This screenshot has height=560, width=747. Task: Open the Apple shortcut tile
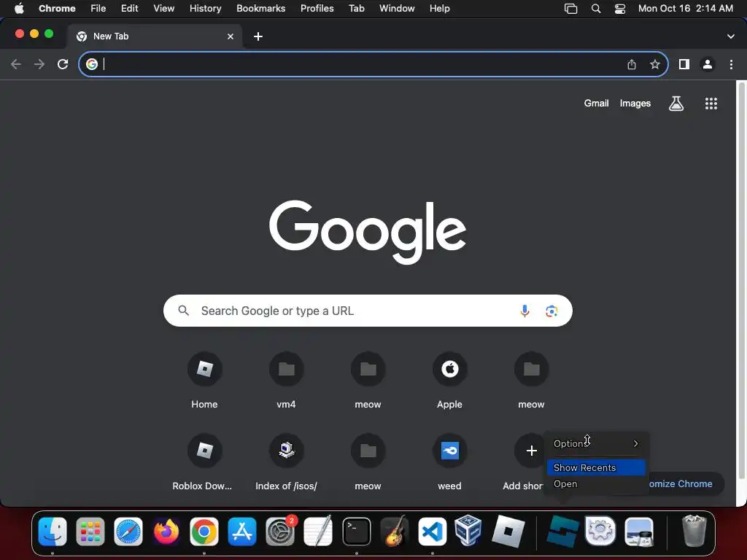pos(449,381)
